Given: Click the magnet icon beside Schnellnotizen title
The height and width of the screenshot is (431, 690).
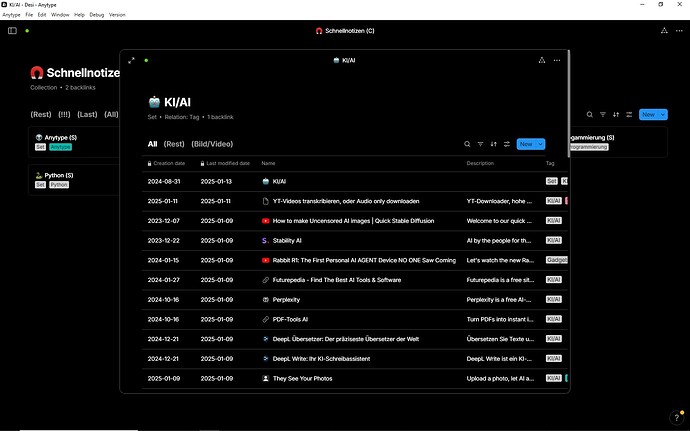Looking at the screenshot, I should coord(37,73).
